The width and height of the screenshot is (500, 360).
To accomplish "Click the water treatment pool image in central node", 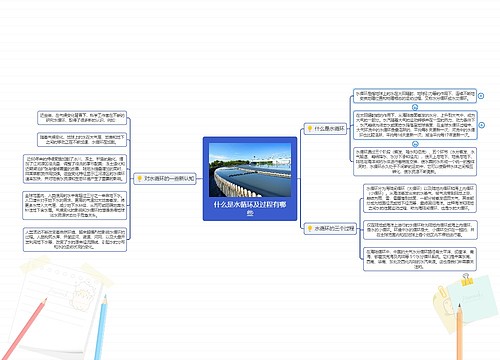I will click(250, 170).
